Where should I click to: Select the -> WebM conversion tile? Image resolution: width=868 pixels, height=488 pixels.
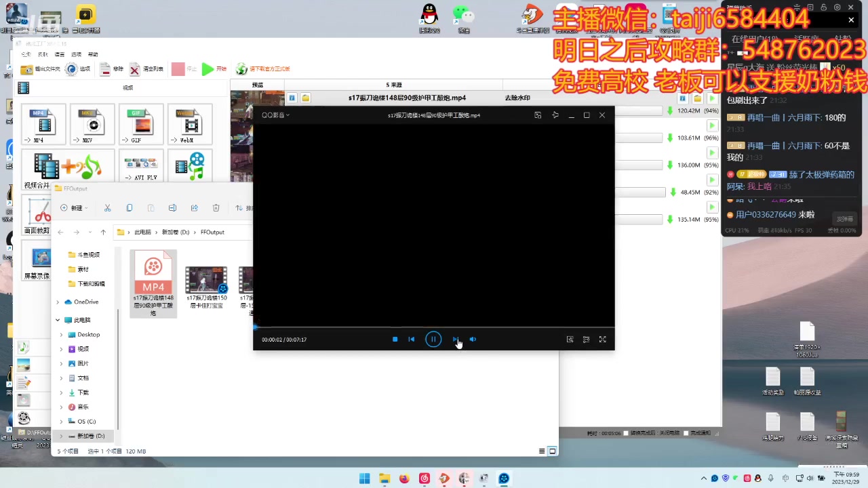pos(190,124)
